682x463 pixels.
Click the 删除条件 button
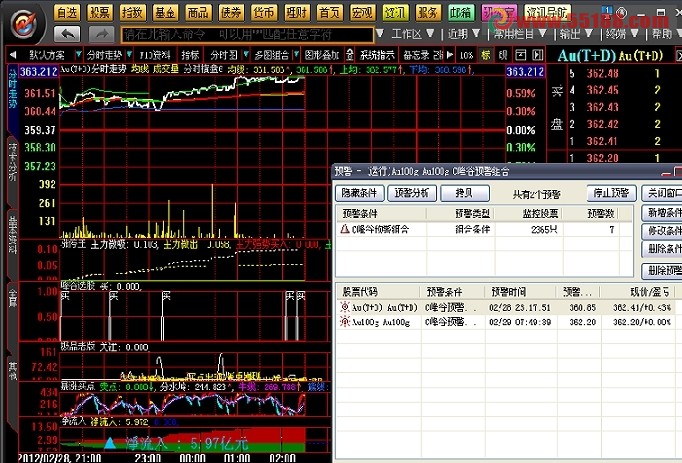coord(662,249)
